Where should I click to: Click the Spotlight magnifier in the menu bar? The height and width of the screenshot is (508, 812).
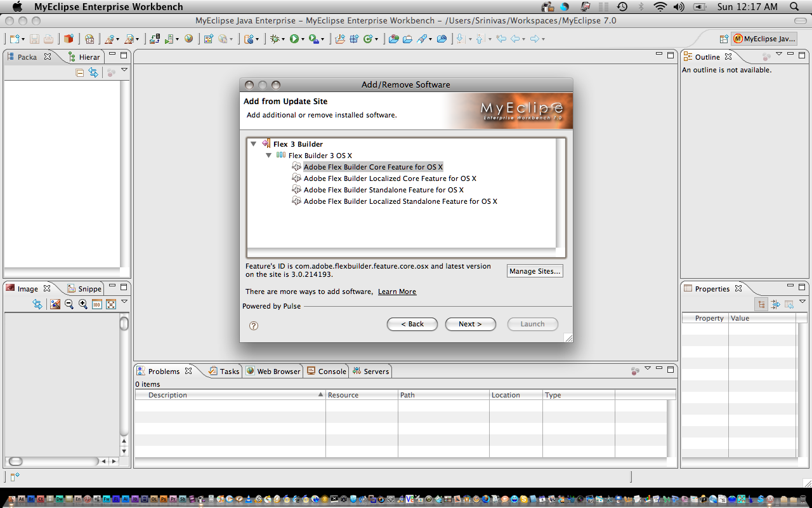tap(796, 7)
